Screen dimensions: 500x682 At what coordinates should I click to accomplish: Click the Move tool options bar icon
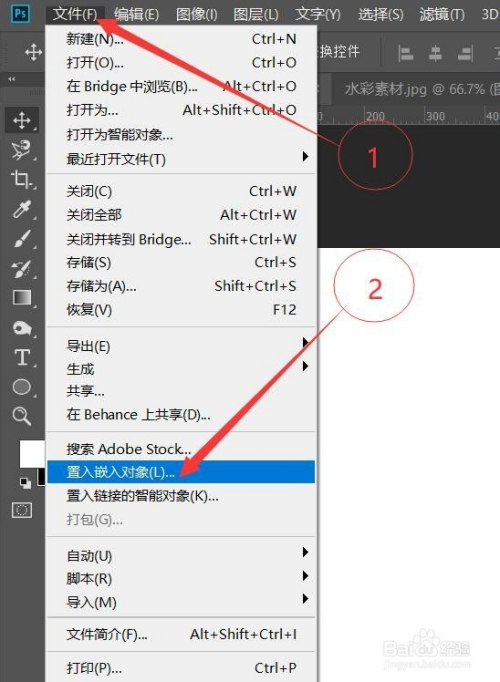(33, 53)
